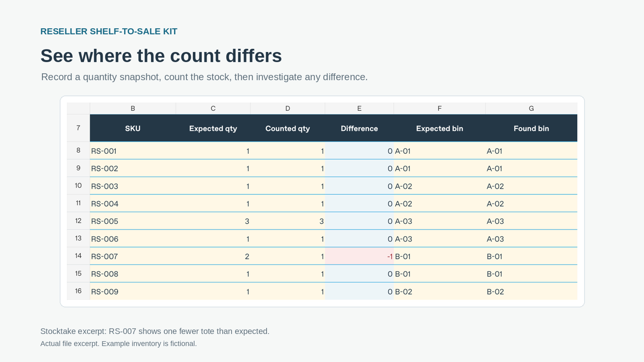Viewport: 644px width, 362px height.
Task: Select the RS-002 cell
Action: tap(133, 168)
